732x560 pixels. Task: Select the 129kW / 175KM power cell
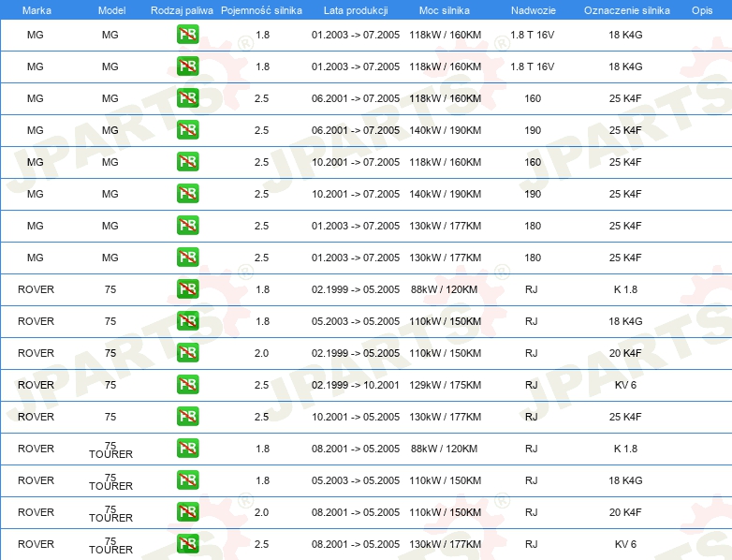[445, 385]
